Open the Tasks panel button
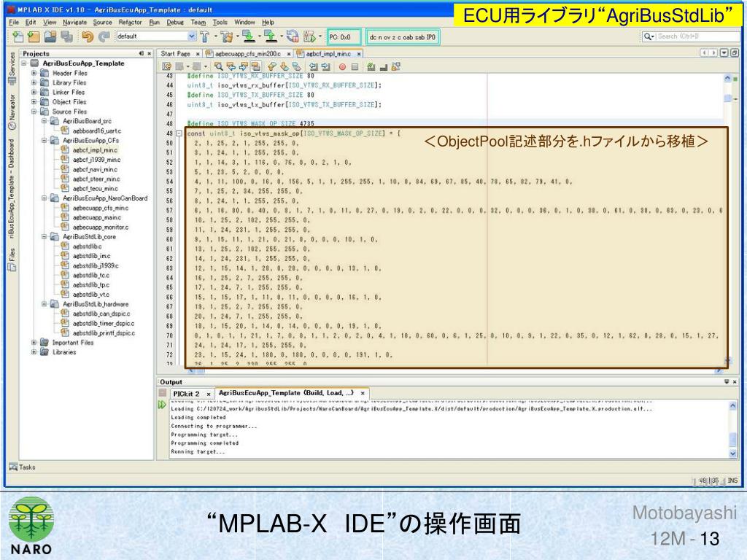The height and width of the screenshot is (560, 747). click(23, 467)
